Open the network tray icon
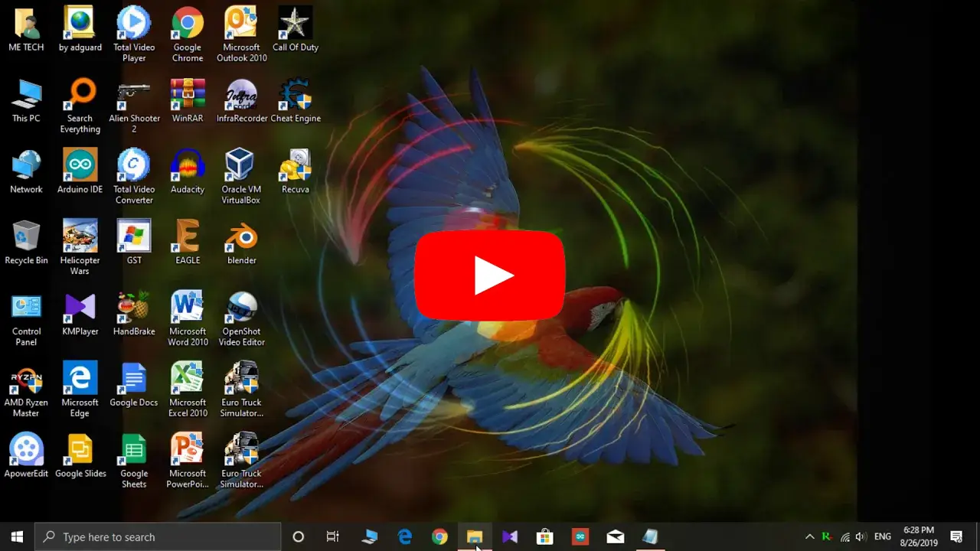The image size is (980, 551). [x=845, y=536]
